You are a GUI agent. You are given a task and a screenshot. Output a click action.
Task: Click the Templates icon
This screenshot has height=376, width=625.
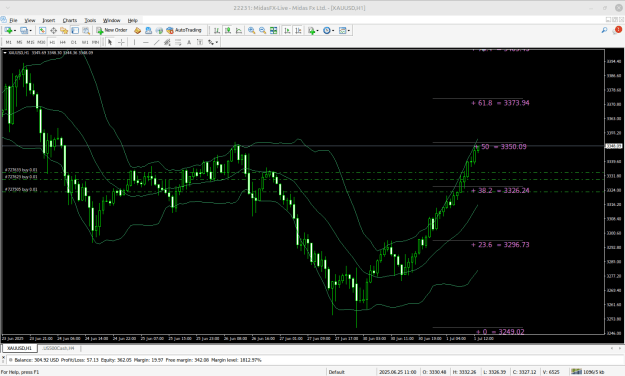coord(342,30)
